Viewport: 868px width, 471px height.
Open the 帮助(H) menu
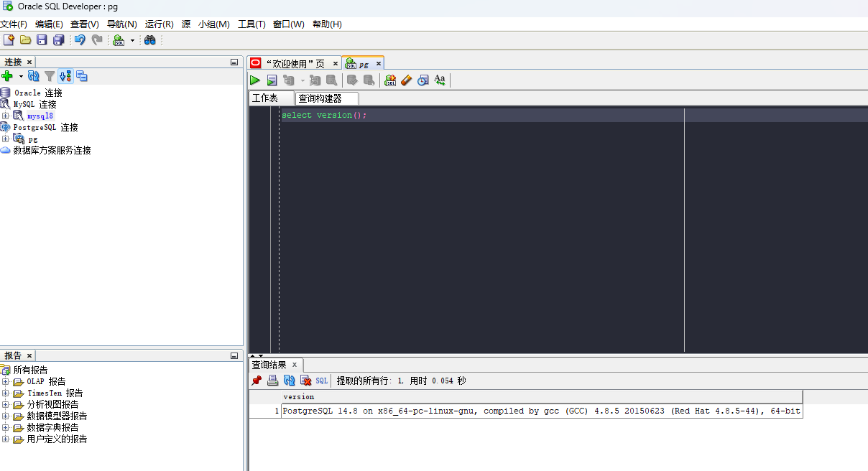tap(327, 24)
